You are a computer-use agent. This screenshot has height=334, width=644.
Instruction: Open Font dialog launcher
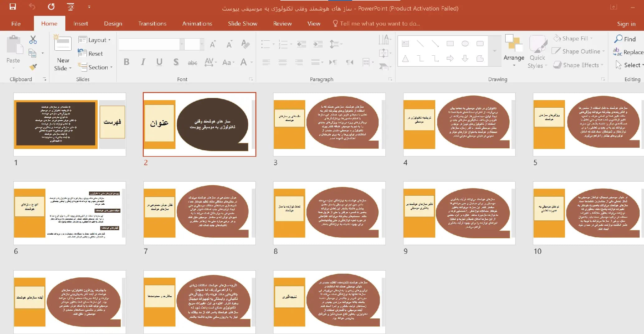coord(251,79)
